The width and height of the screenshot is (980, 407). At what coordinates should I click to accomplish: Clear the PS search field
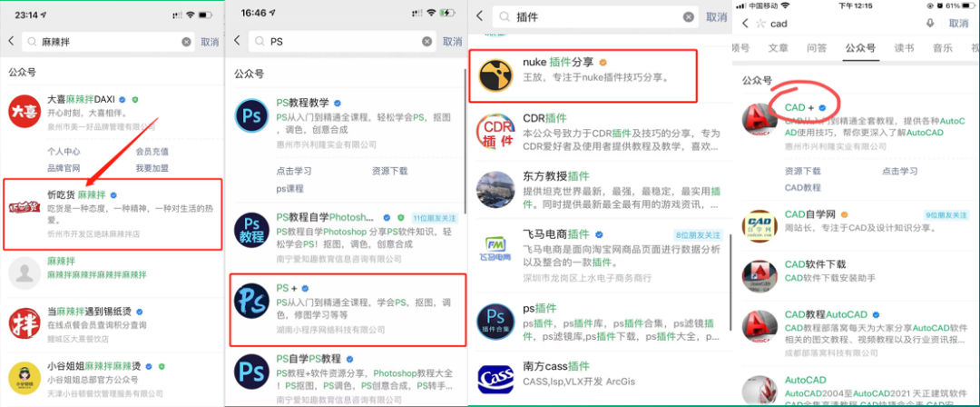coord(426,41)
